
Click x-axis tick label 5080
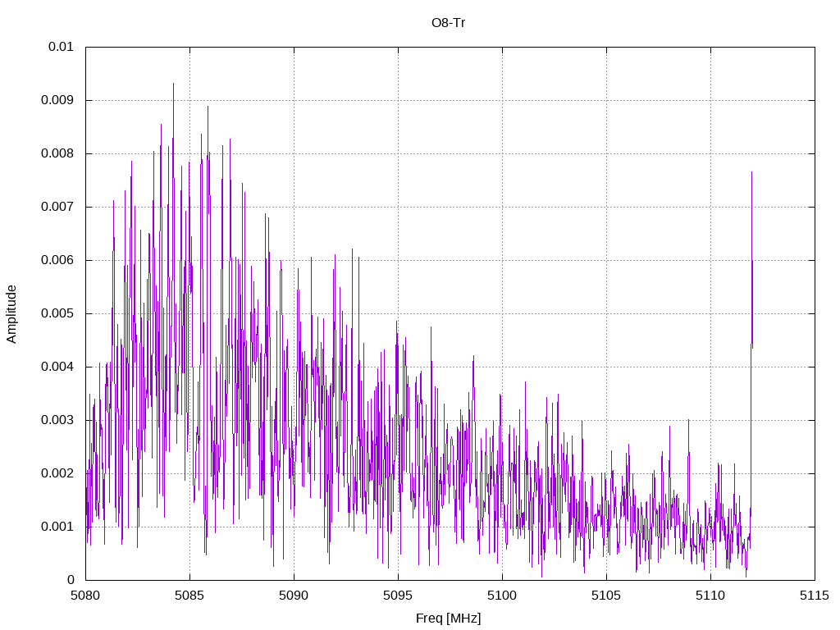(85, 596)
